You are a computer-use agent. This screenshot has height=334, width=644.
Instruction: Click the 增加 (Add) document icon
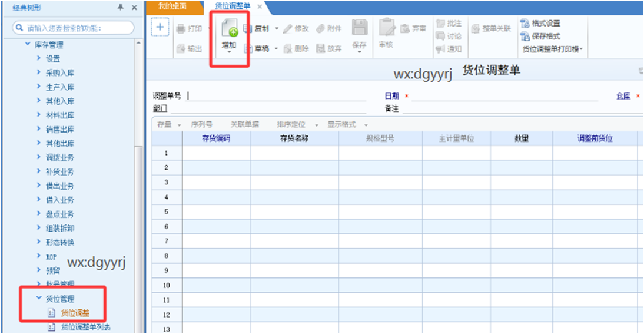229,30
